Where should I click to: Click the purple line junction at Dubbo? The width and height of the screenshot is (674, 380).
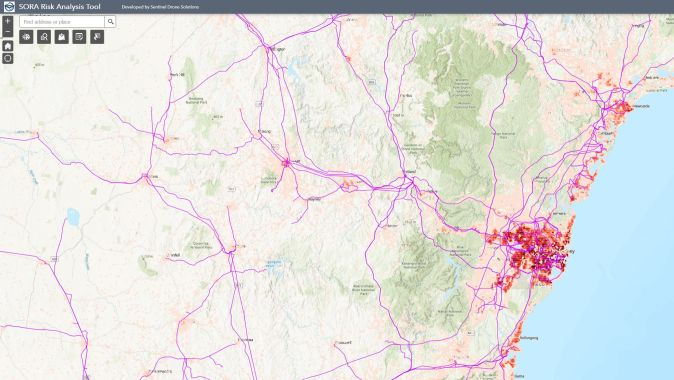coord(286,162)
